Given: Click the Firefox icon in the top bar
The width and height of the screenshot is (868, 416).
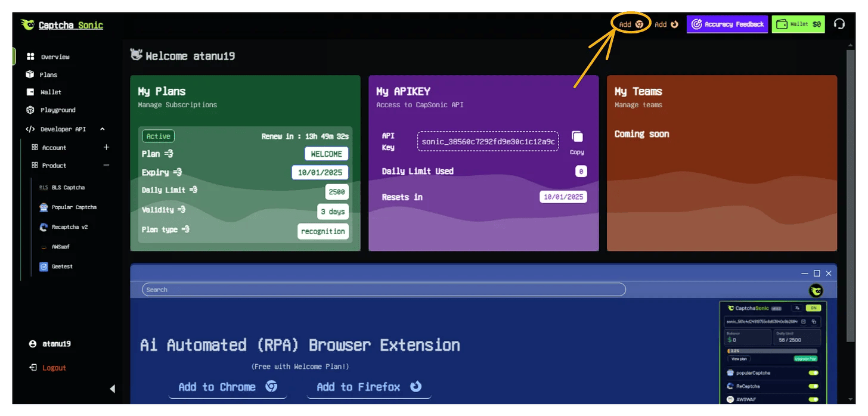Looking at the screenshot, I should 674,24.
